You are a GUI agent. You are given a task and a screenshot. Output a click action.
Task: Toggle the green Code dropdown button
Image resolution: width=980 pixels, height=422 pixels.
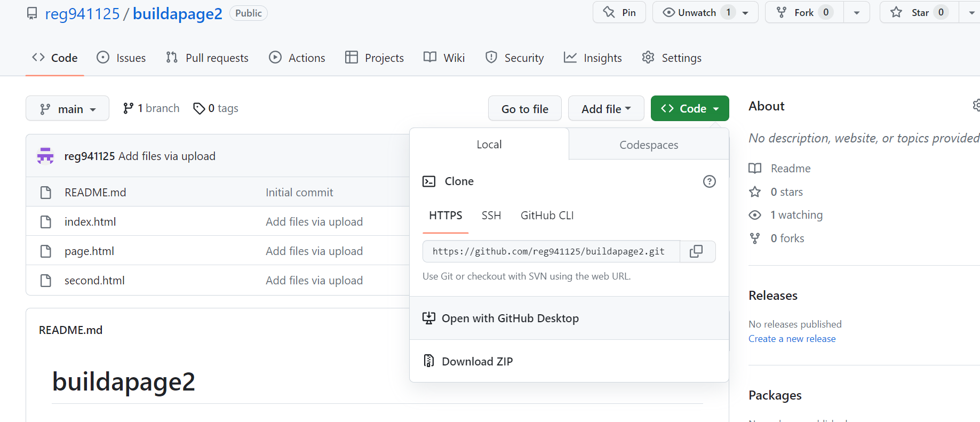pyautogui.click(x=690, y=108)
